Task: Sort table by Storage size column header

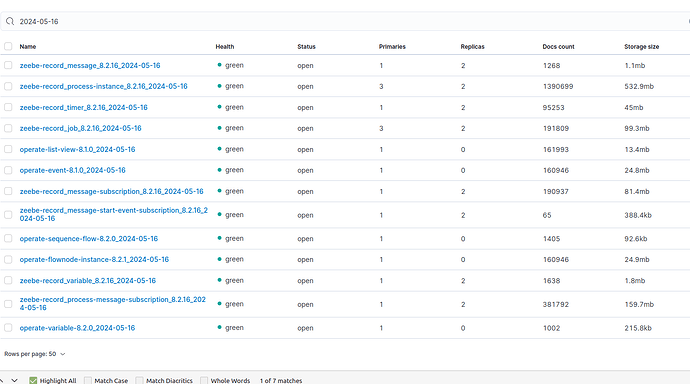Action: coord(642,47)
